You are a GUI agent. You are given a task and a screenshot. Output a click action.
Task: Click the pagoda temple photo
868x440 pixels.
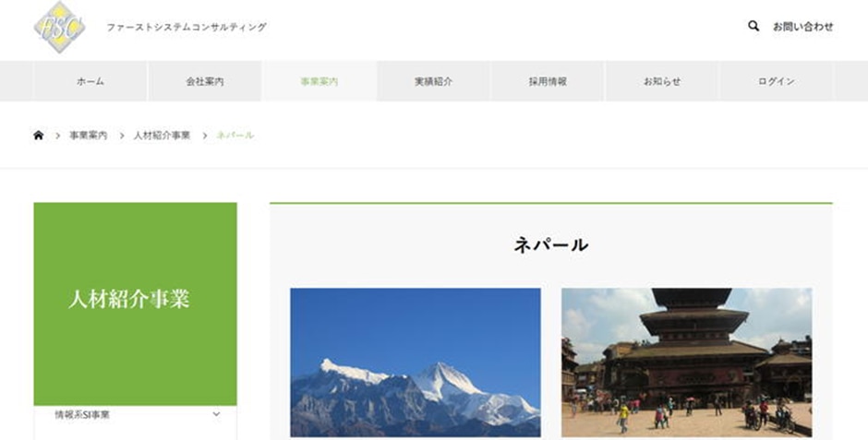(x=686, y=362)
